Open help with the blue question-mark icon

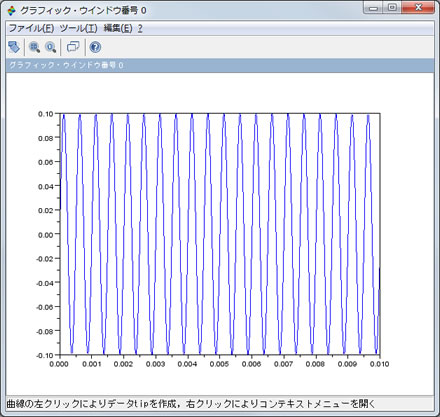(x=95, y=47)
